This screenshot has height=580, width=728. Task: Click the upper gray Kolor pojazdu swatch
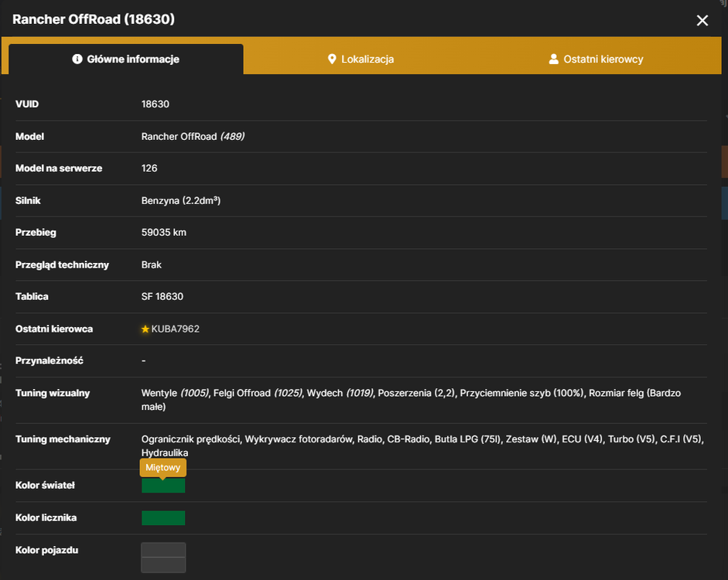163,550
